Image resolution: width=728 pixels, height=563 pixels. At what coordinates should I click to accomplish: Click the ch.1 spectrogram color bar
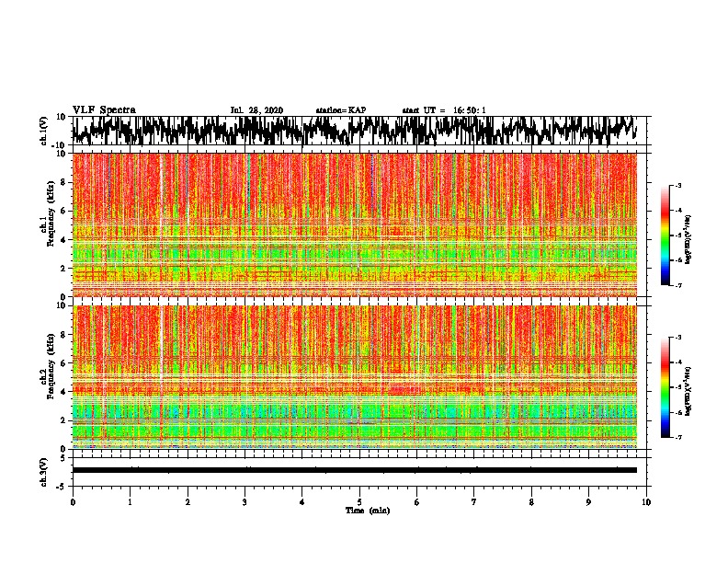[x=665, y=236]
